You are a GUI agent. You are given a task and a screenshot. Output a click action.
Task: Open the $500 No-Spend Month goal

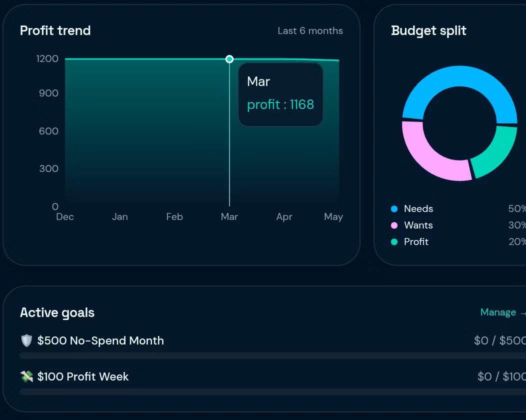pyautogui.click(x=100, y=340)
